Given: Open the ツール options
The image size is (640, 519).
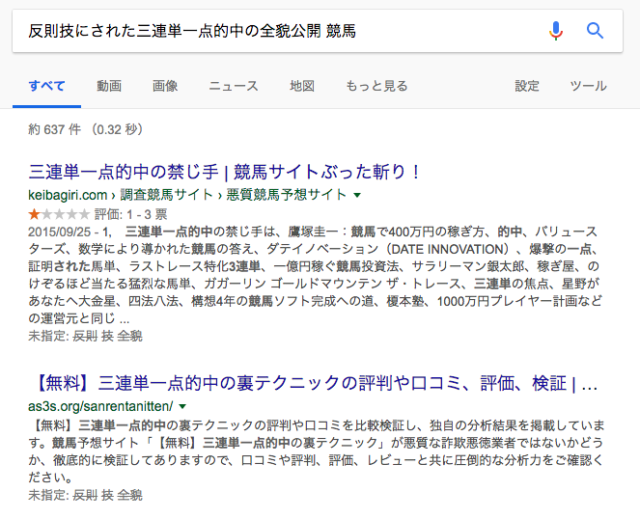Looking at the screenshot, I should point(588,86).
